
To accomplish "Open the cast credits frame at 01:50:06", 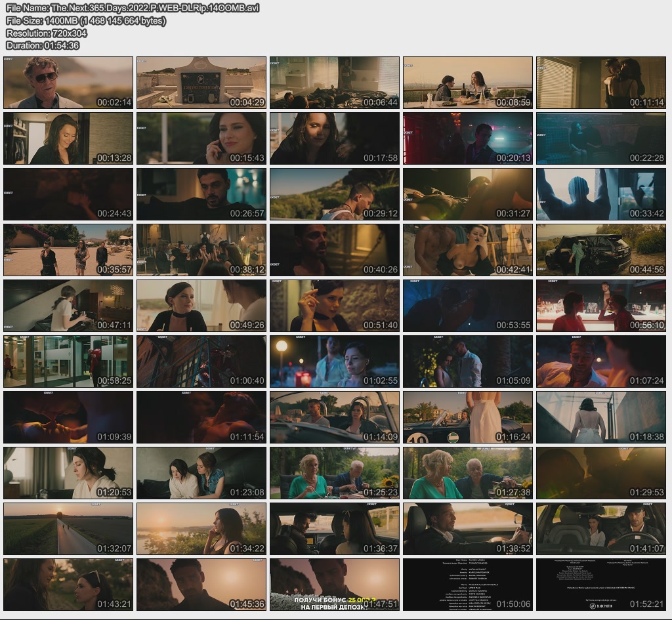I will pyautogui.click(x=467, y=585).
